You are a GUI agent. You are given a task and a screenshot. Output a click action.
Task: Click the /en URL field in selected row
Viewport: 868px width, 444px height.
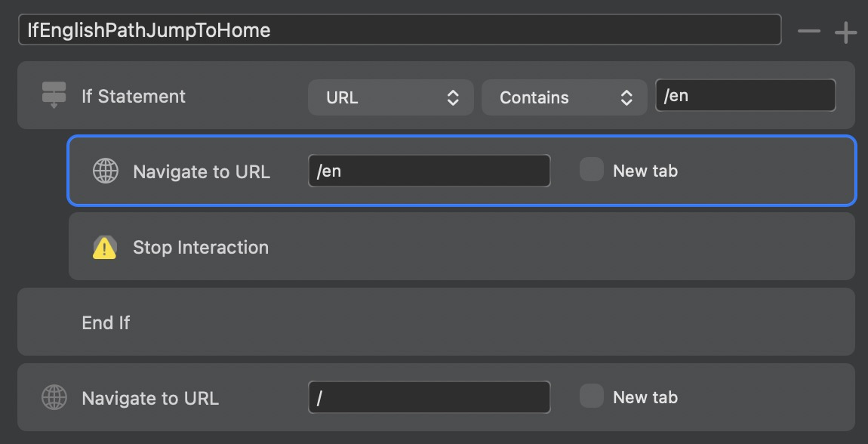[429, 171]
